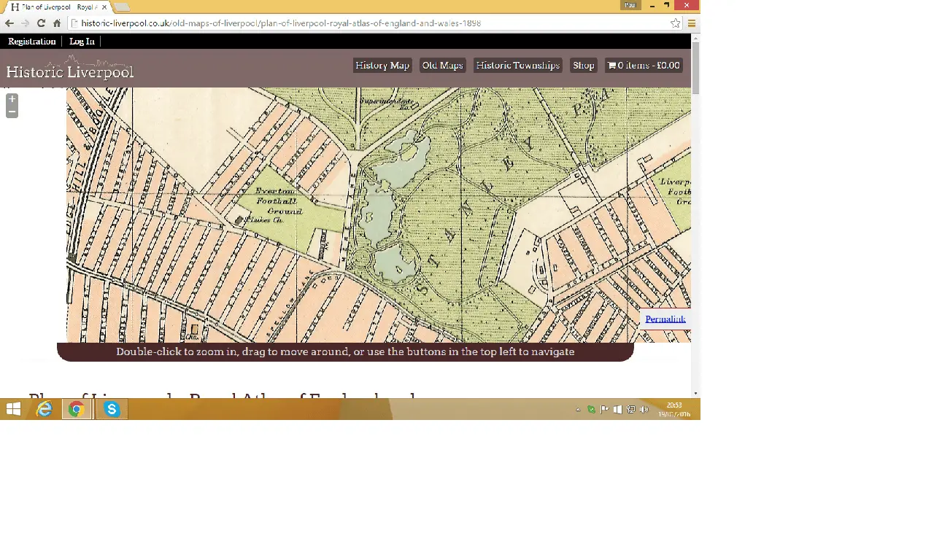934x560 pixels.
Task: Click the Registration link
Action: point(31,42)
